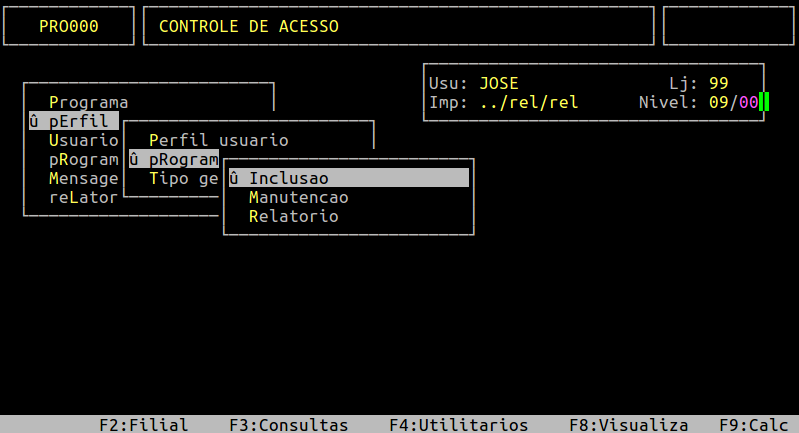Click the Usu field showing JOSE
This screenshot has width=799, height=433.
coord(498,83)
